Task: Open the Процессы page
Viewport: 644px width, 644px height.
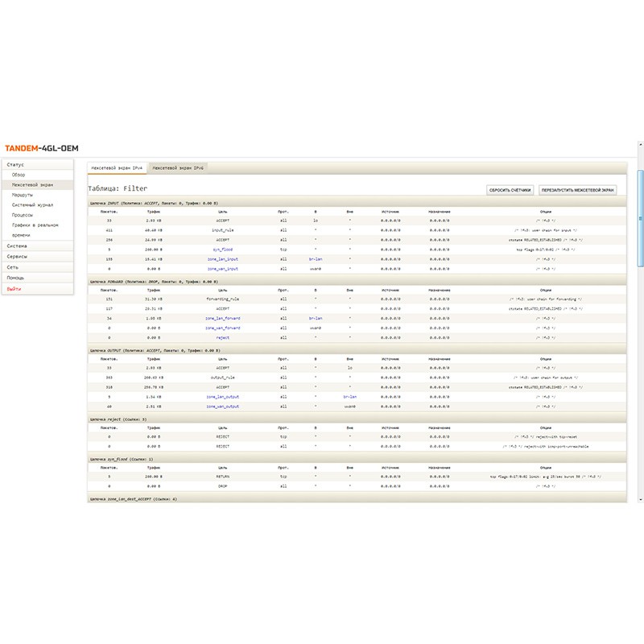Action: pyautogui.click(x=23, y=215)
